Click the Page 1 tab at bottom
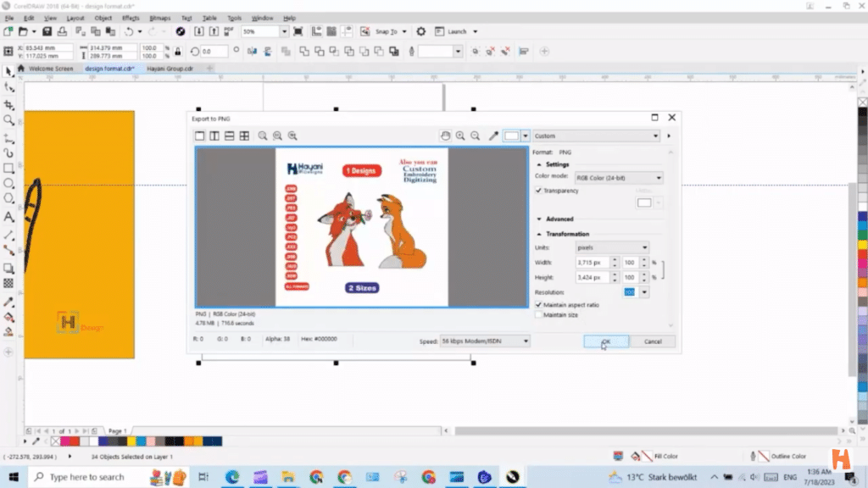 [x=117, y=430]
